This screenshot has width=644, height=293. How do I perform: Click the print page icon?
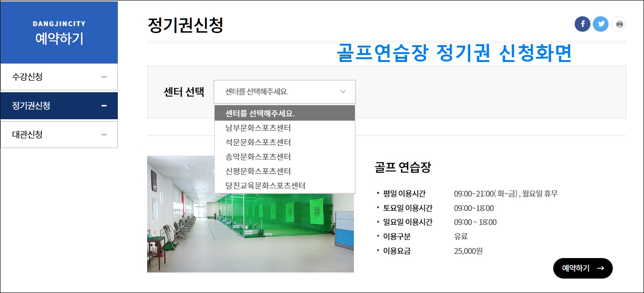[x=619, y=24]
